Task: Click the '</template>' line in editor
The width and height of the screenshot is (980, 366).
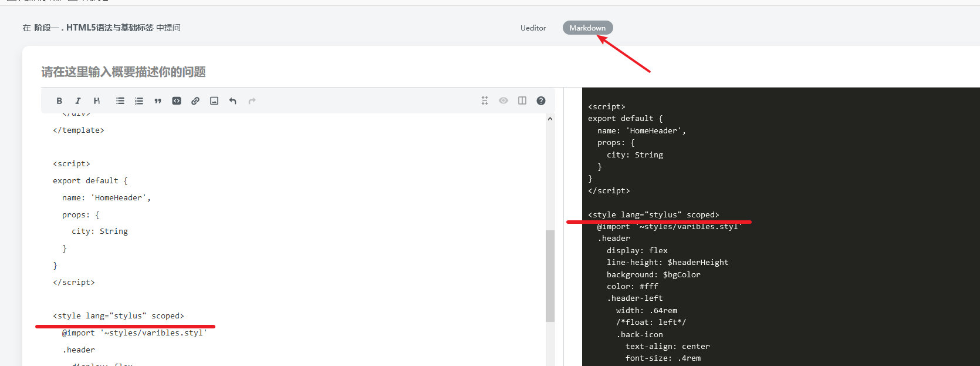Action: 79,130
